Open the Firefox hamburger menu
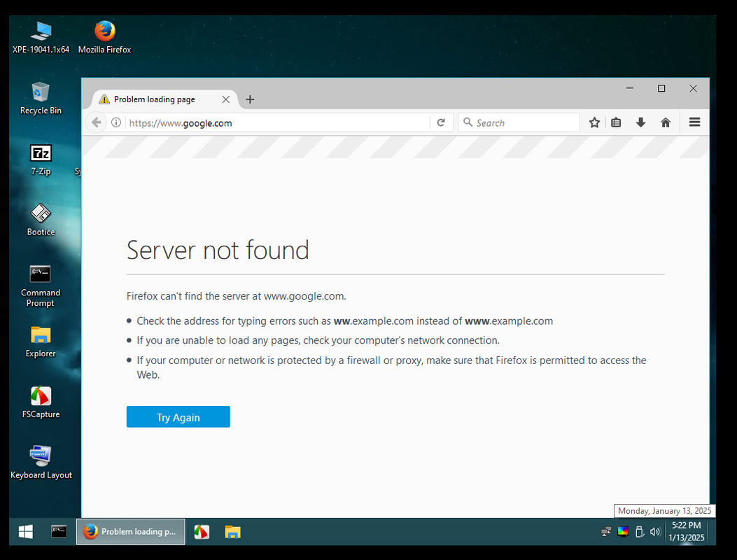Screen dimensions: 737x560 coord(695,122)
